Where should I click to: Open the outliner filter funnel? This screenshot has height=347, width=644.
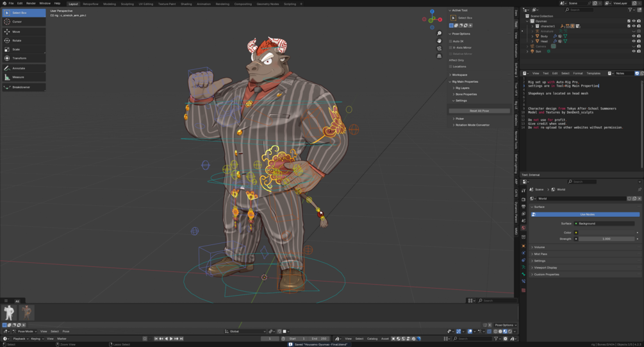630,10
